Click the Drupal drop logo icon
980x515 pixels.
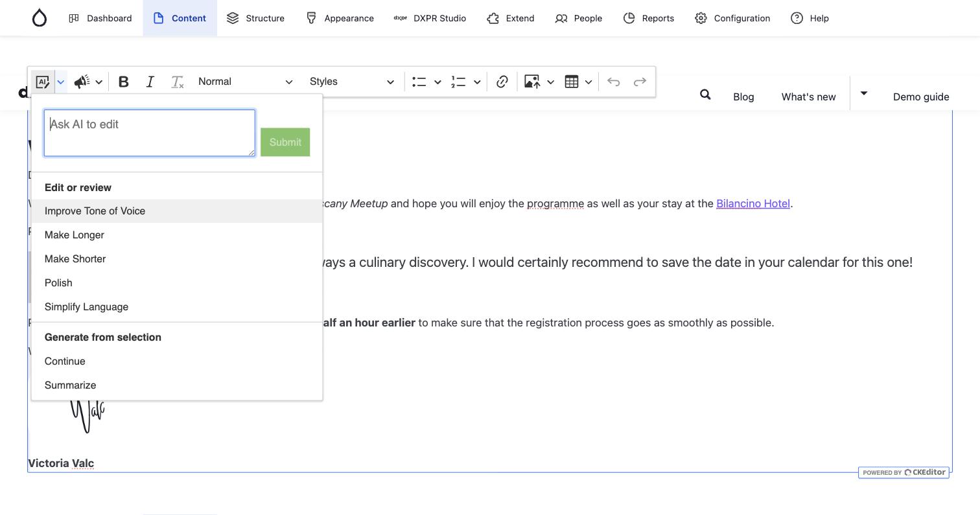pos(40,18)
